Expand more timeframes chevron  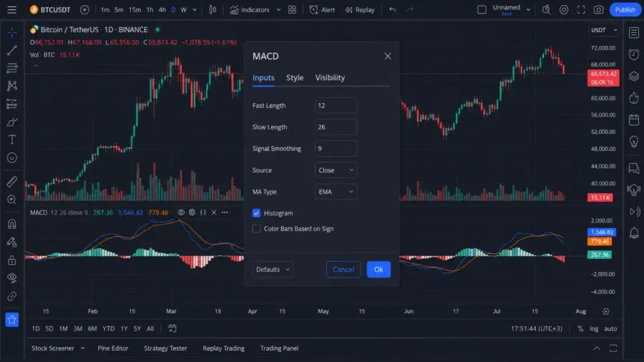pos(195,9)
